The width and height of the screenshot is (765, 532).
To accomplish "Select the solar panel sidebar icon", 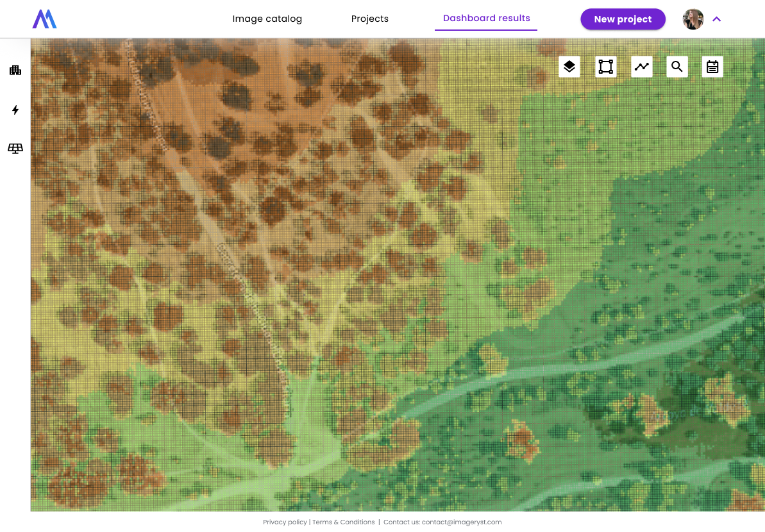I will point(15,149).
